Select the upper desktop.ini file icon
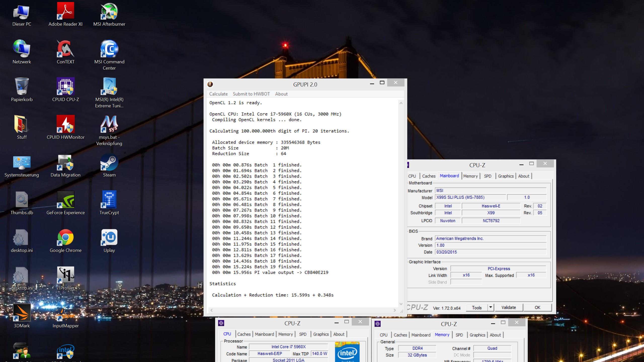Screen dimensions: 644x362 coord(22,241)
